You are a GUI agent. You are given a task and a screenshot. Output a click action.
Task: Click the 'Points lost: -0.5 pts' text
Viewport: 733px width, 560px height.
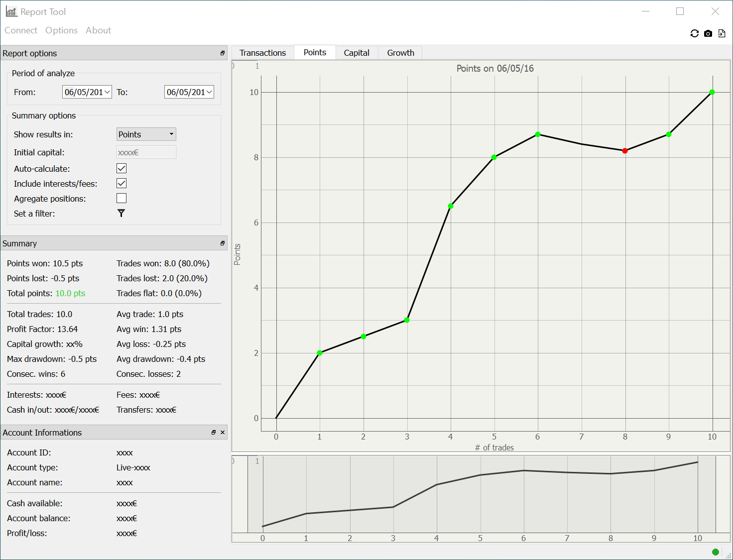point(43,278)
